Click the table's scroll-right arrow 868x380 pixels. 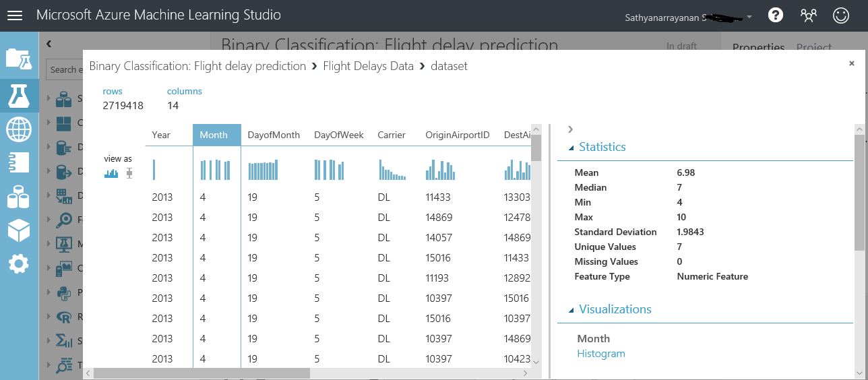526,373
